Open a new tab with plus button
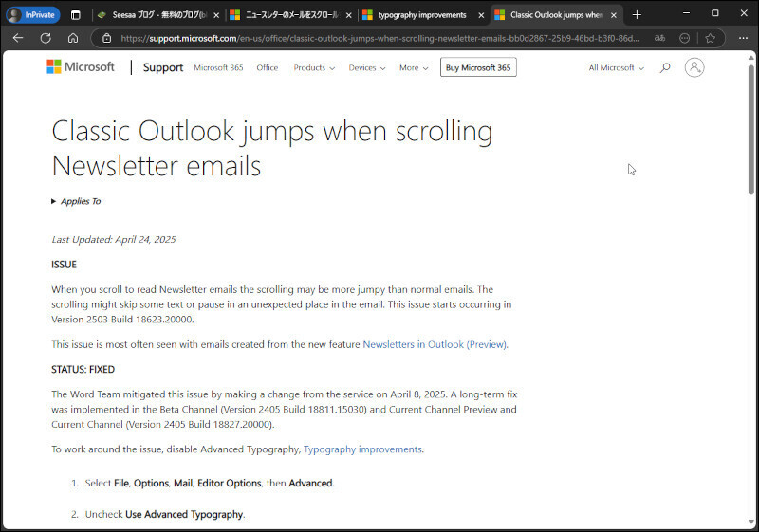Image resolution: width=759 pixels, height=532 pixels. (x=637, y=15)
